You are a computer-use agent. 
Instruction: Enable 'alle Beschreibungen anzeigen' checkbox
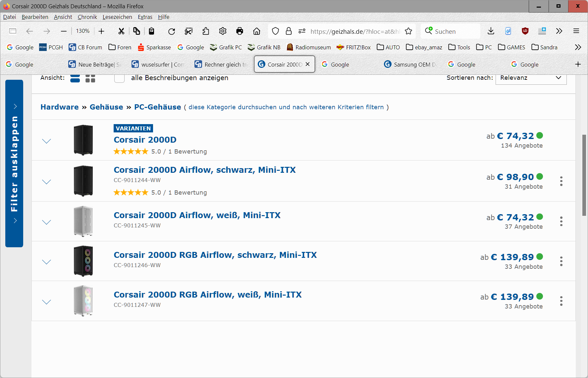[119, 78]
